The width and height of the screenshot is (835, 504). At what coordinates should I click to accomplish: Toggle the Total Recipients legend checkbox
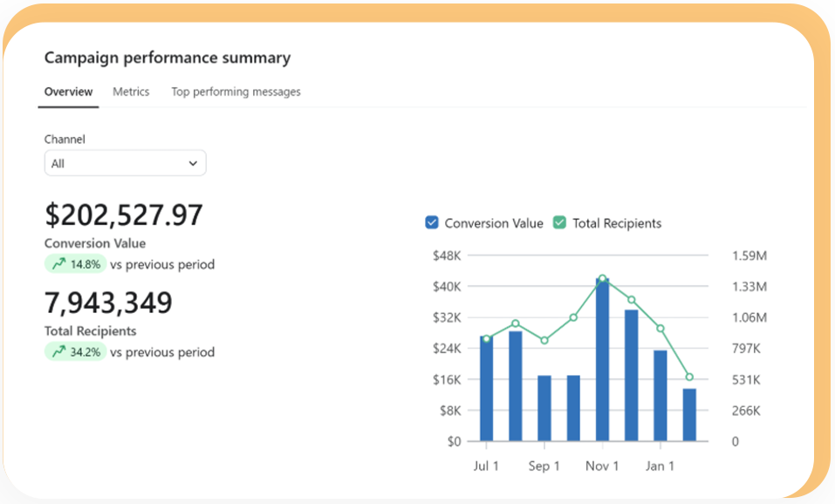click(x=559, y=223)
